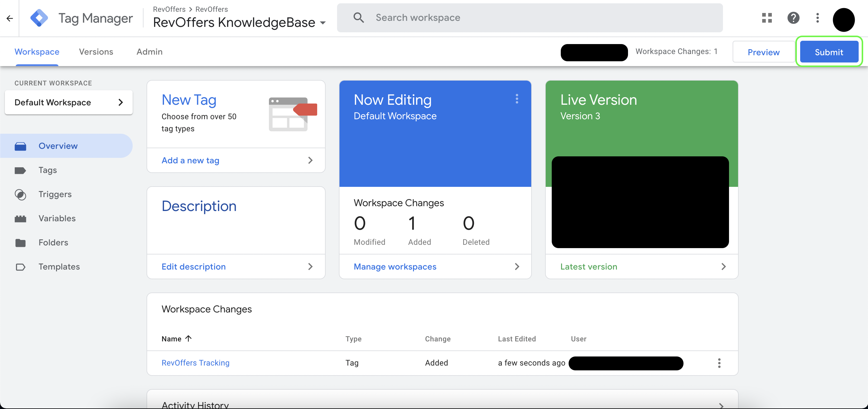Select Tags in the sidebar
The width and height of the screenshot is (868, 409).
coord(66,170)
